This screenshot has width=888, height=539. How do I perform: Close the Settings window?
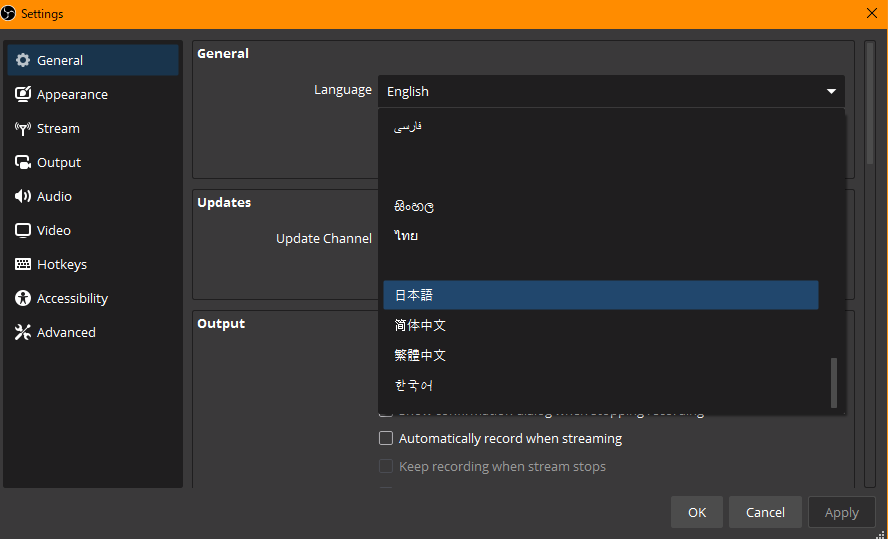871,13
